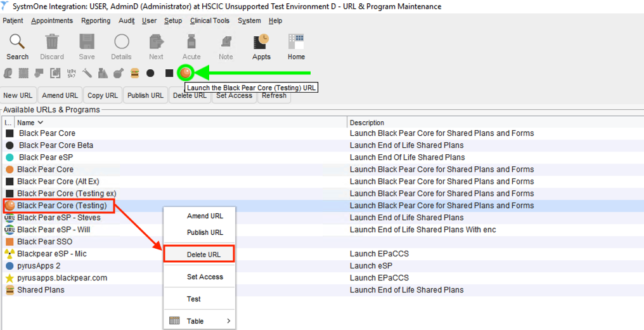
Task: Sort by the Name column header
Action: [181, 122]
